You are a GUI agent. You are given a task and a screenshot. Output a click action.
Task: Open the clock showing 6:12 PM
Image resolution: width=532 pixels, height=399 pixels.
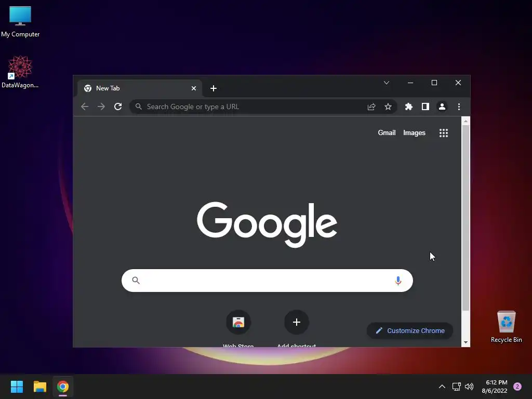click(x=495, y=387)
